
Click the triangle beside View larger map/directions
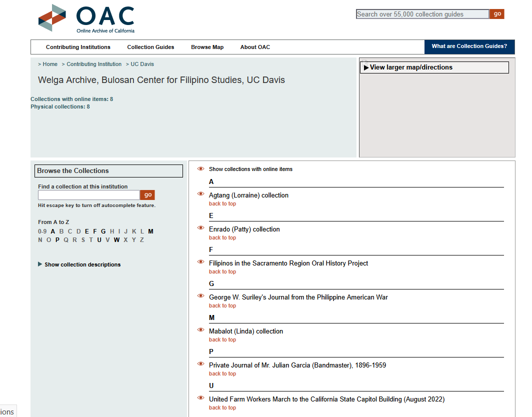pos(365,67)
